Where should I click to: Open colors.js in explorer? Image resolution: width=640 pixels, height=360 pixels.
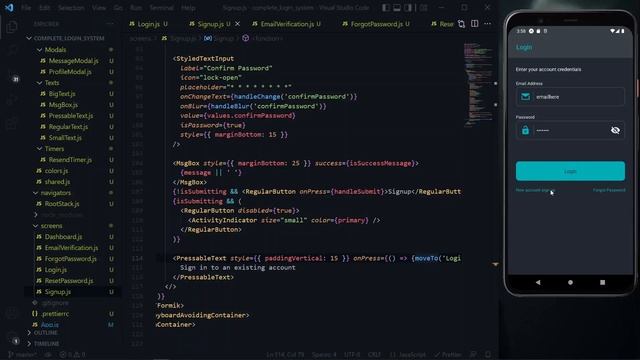[56, 171]
